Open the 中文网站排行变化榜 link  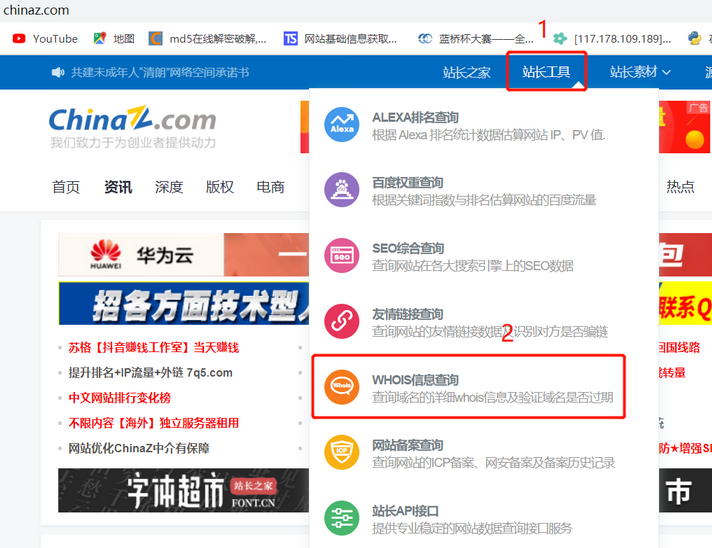click(x=119, y=398)
